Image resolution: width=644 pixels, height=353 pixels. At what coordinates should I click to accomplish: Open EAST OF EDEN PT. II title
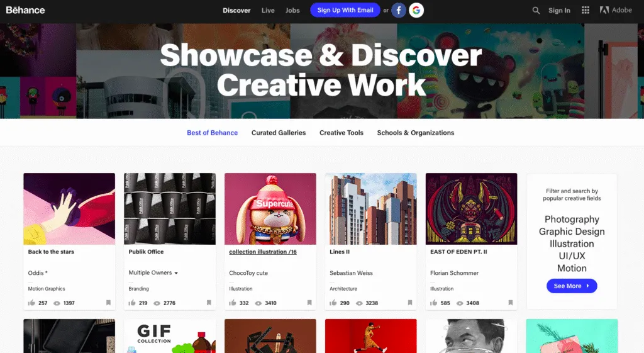pyautogui.click(x=458, y=252)
